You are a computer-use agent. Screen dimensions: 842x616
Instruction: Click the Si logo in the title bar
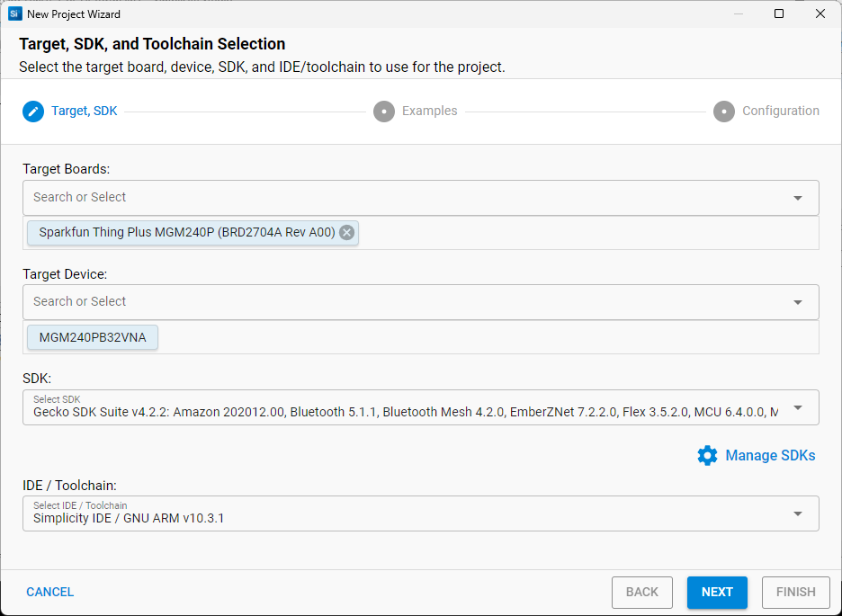pyautogui.click(x=13, y=13)
